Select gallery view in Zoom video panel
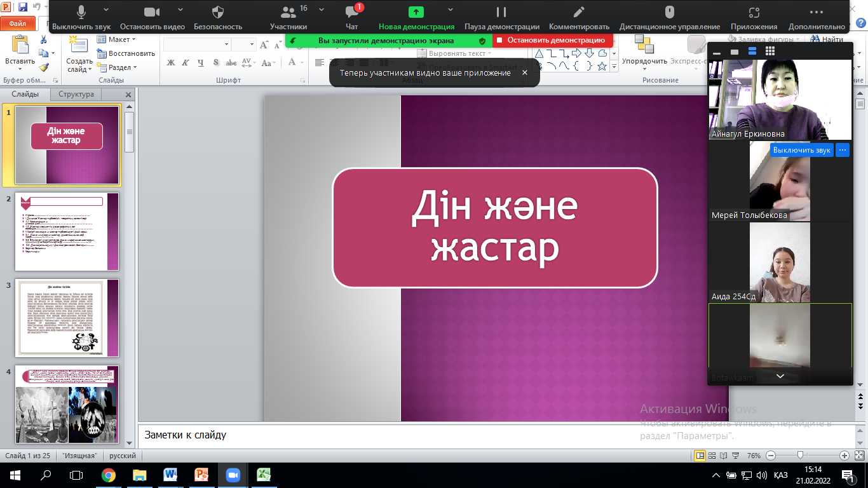Viewport: 868px width, 488px height. (770, 51)
